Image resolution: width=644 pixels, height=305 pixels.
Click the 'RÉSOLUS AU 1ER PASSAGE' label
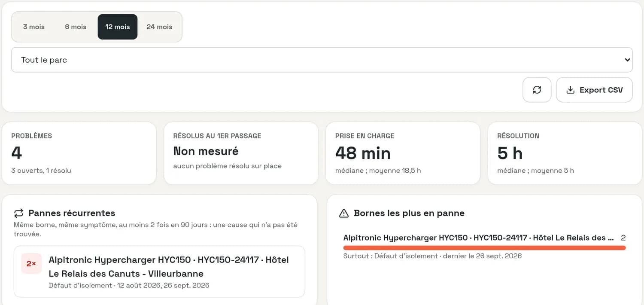(x=217, y=136)
